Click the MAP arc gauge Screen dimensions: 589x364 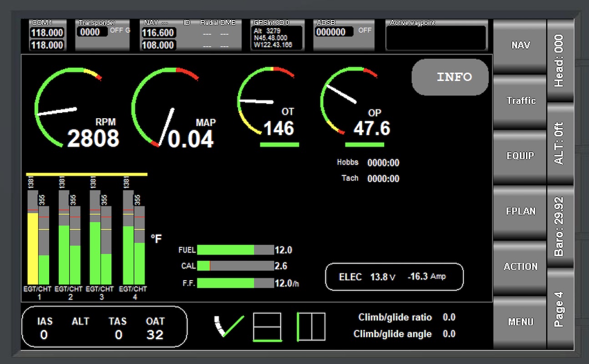(165, 107)
